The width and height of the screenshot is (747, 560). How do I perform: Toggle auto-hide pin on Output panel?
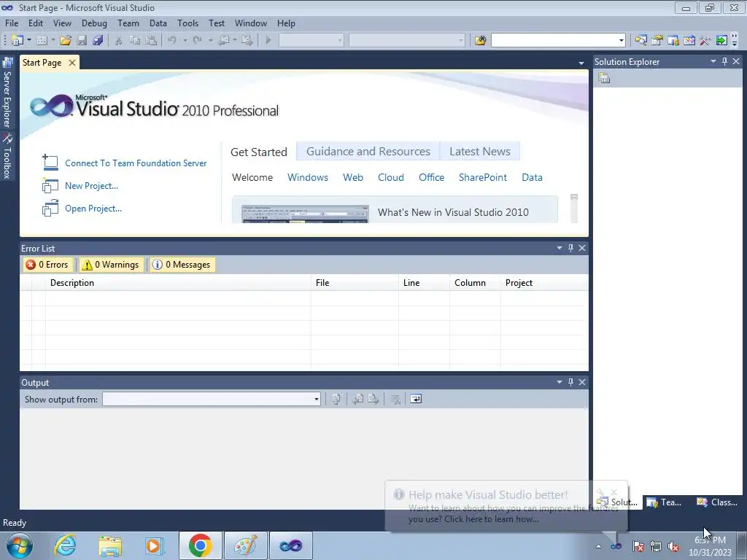click(570, 382)
